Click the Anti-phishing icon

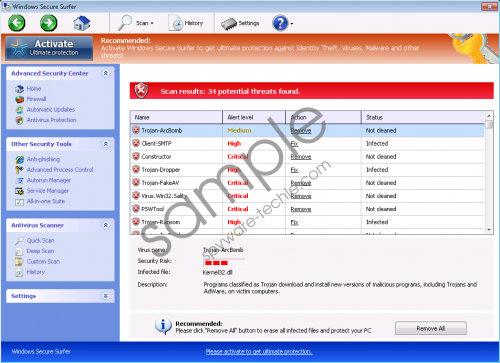click(20, 160)
